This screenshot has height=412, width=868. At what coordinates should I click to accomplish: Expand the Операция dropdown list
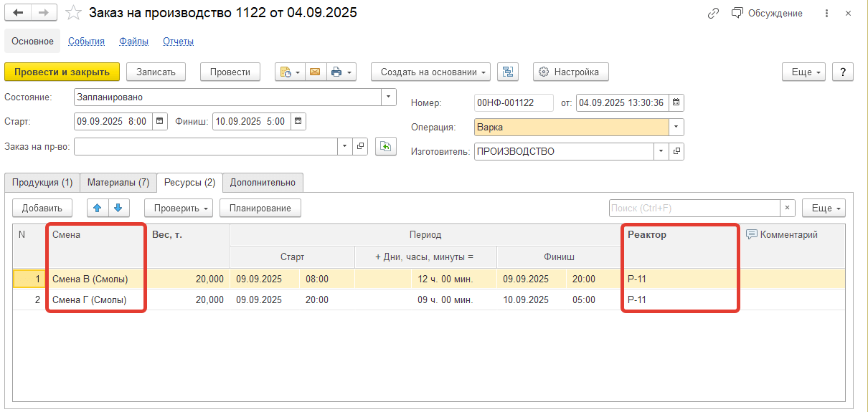pyautogui.click(x=676, y=128)
